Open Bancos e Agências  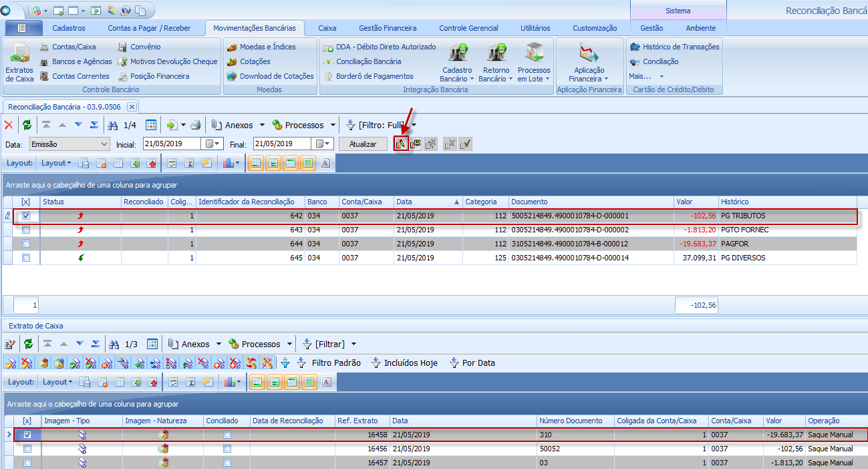coord(76,61)
